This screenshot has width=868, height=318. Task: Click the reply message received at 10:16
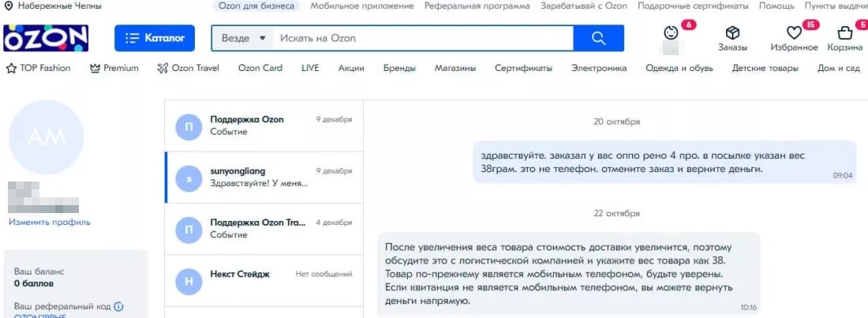coord(568,274)
